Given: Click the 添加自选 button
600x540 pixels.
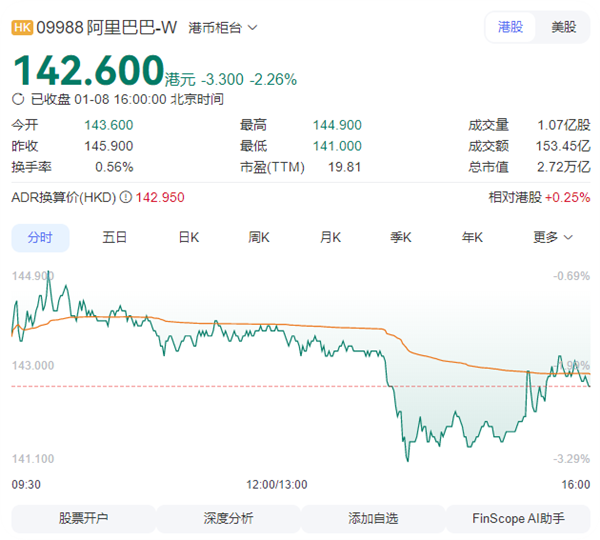Looking at the screenshot, I should pyautogui.click(x=373, y=519).
